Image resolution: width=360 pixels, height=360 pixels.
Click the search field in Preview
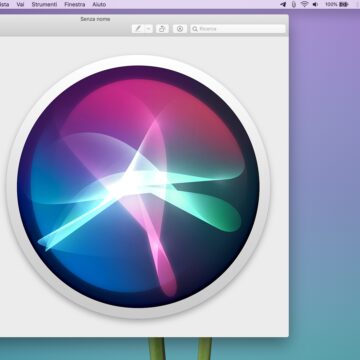238,29
